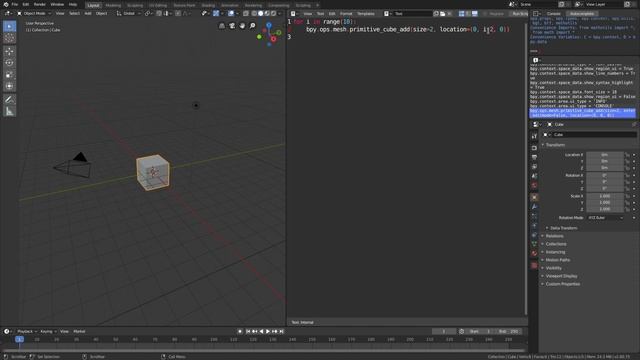Select the Select Box tool

click(x=9, y=26)
